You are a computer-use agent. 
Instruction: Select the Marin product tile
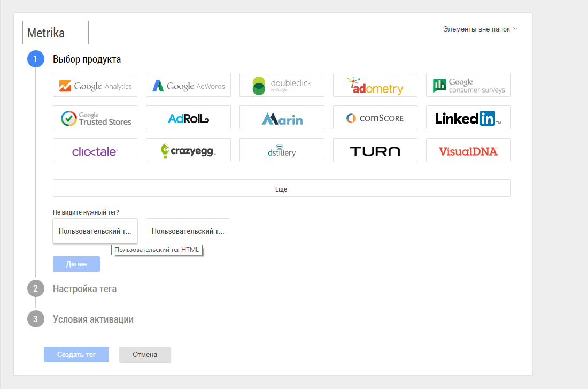(x=282, y=118)
